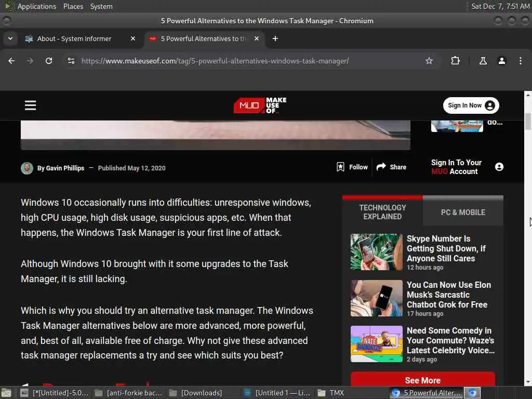Switch to Untitled 1 LibreOffice taskbar window

click(x=277, y=393)
